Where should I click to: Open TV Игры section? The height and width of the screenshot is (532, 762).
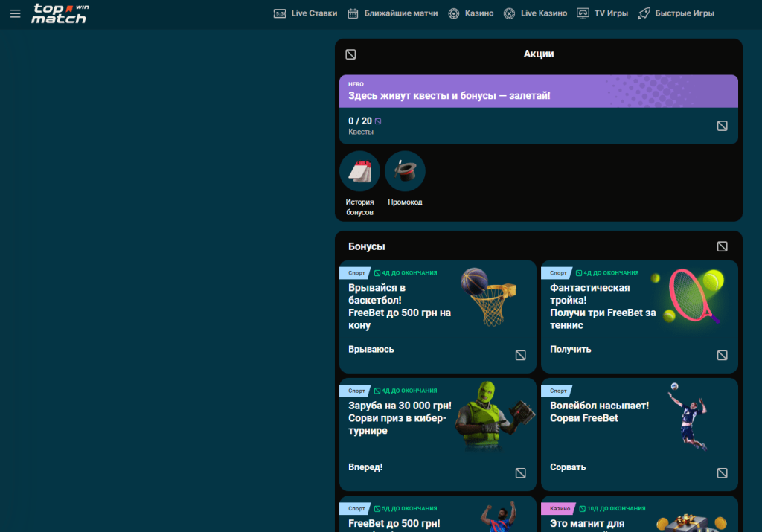[x=603, y=13]
